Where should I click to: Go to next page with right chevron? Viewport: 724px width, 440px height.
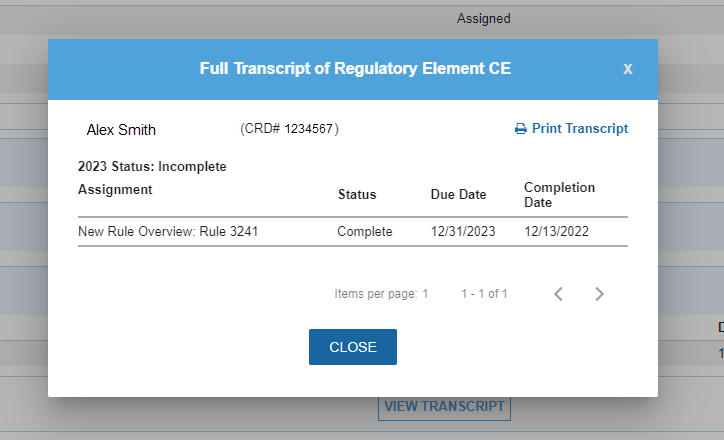(x=599, y=294)
